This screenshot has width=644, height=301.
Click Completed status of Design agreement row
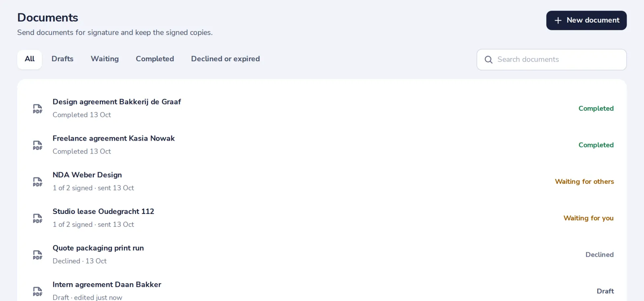(x=596, y=108)
